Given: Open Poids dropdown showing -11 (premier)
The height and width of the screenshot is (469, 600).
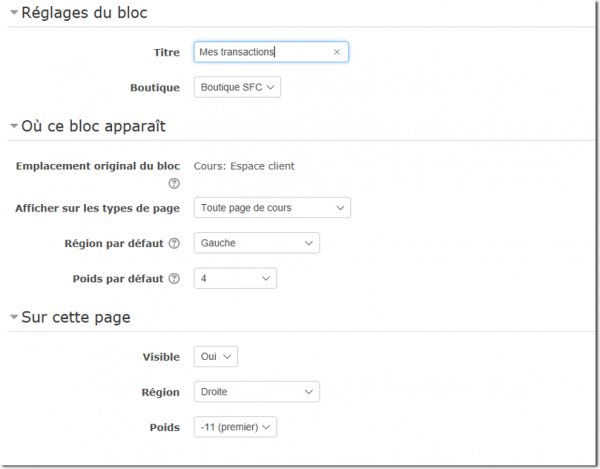Looking at the screenshot, I should click(x=235, y=427).
